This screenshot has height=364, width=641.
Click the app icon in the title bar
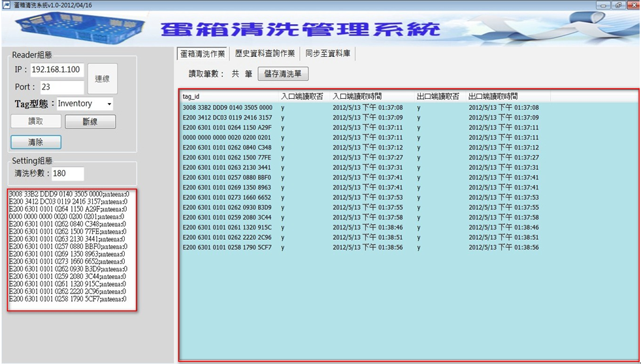coord(6,5)
